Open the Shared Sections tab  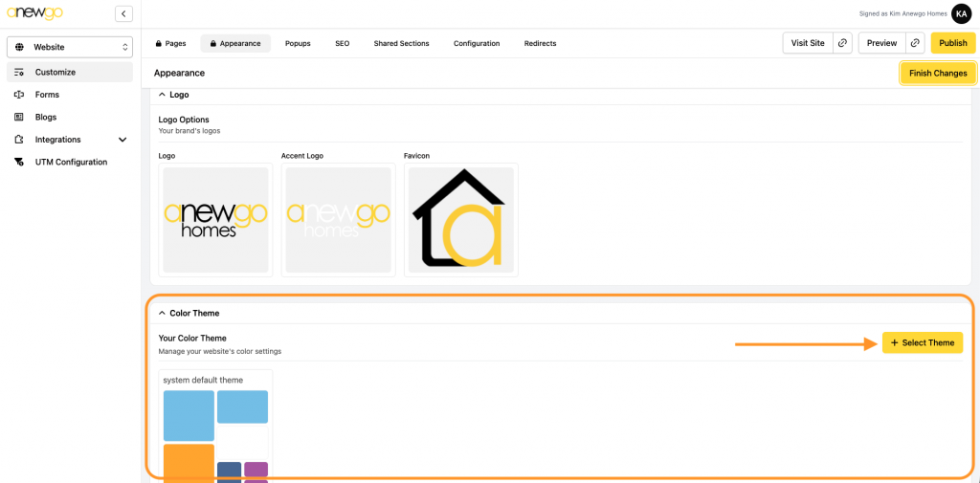(401, 43)
